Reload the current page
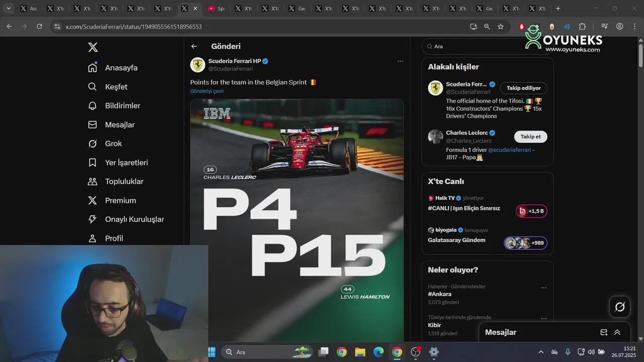Image resolution: width=644 pixels, height=362 pixels. coord(39,27)
